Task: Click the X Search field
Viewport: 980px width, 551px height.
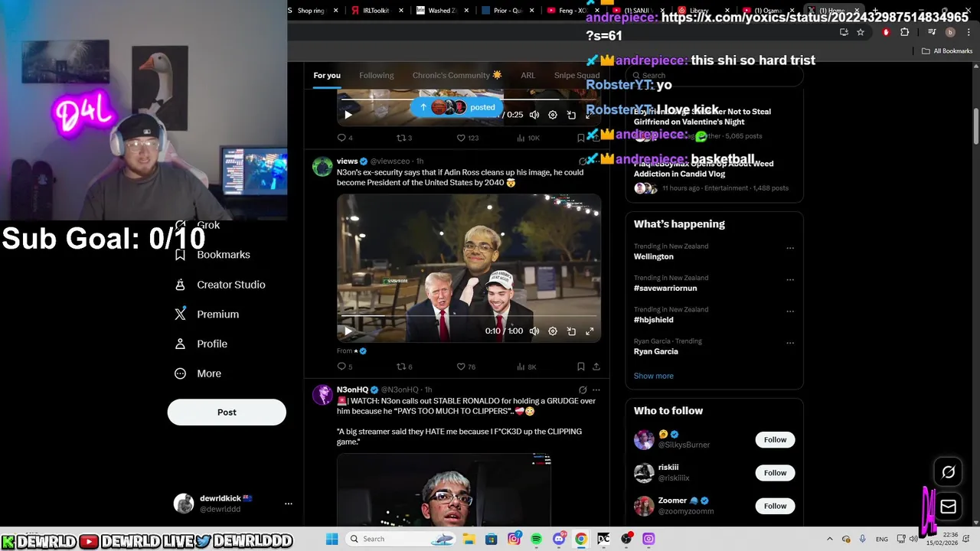Action: tap(714, 76)
